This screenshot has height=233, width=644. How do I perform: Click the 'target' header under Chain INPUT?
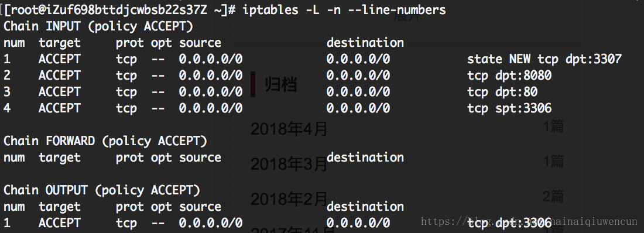click(x=60, y=43)
